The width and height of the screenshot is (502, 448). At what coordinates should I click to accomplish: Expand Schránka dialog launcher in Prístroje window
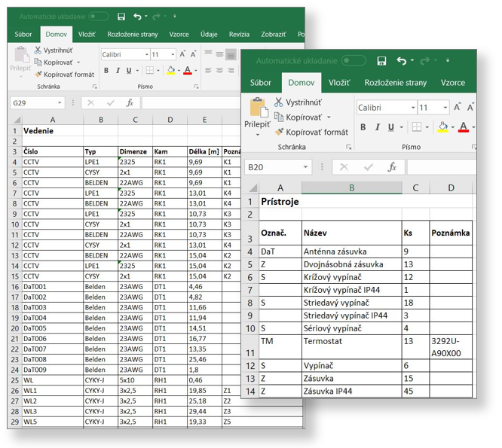click(x=349, y=147)
